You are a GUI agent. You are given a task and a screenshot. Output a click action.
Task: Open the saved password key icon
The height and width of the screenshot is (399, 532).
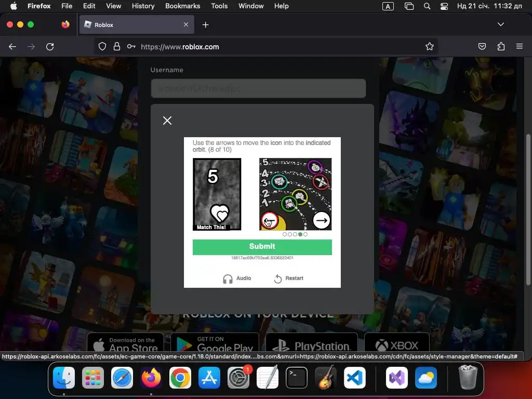coord(131,46)
